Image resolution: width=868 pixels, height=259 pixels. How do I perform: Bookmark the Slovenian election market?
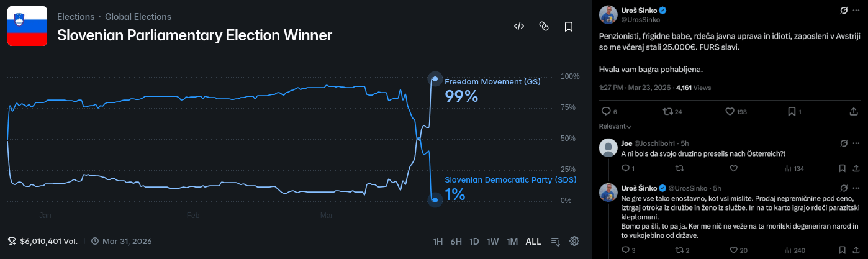569,26
